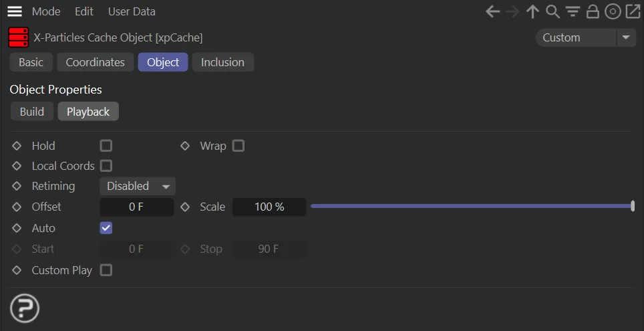644x331 pixels.
Task: Open the Retiming Disabled dropdown
Action: [x=138, y=186]
